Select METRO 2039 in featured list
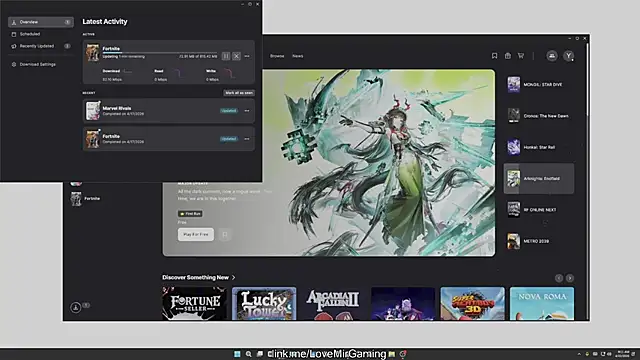 pyautogui.click(x=539, y=241)
